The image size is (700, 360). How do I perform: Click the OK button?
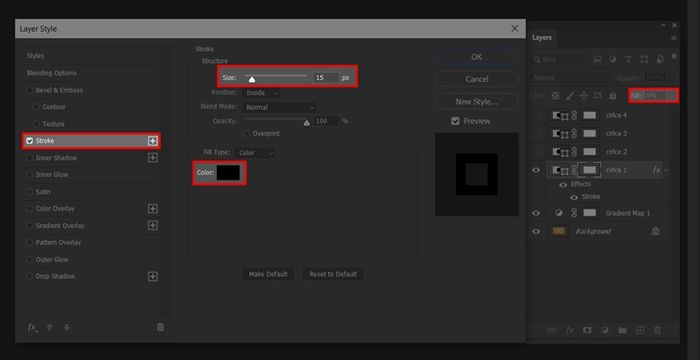click(x=476, y=57)
